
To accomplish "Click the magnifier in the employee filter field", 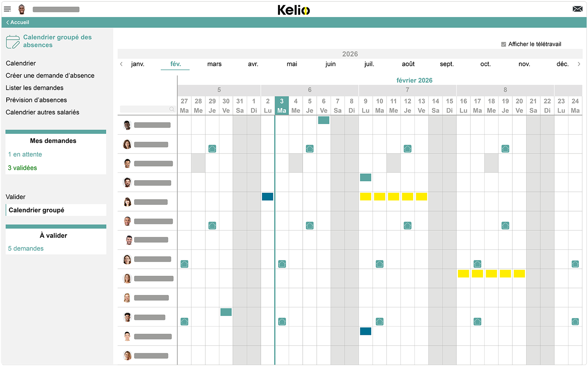I will pyautogui.click(x=172, y=109).
